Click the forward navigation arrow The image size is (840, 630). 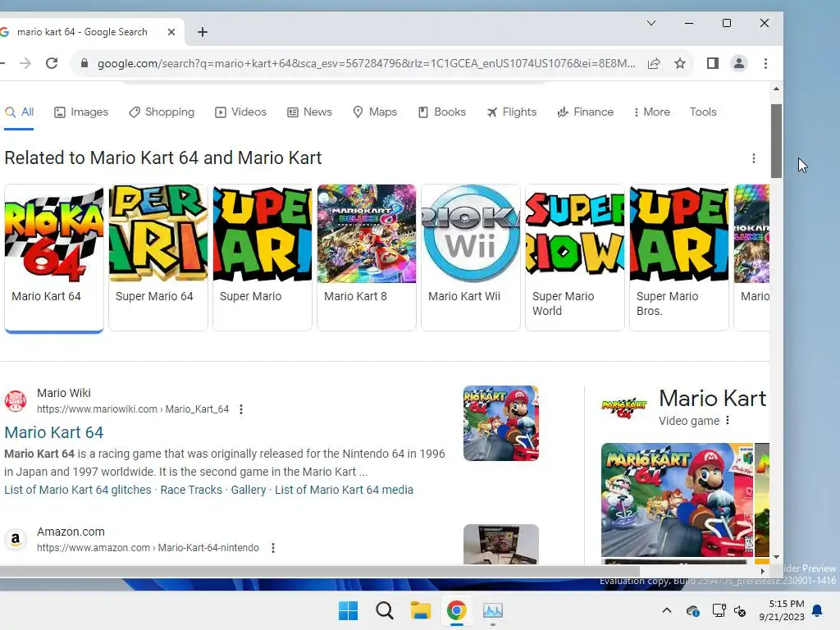coord(25,63)
